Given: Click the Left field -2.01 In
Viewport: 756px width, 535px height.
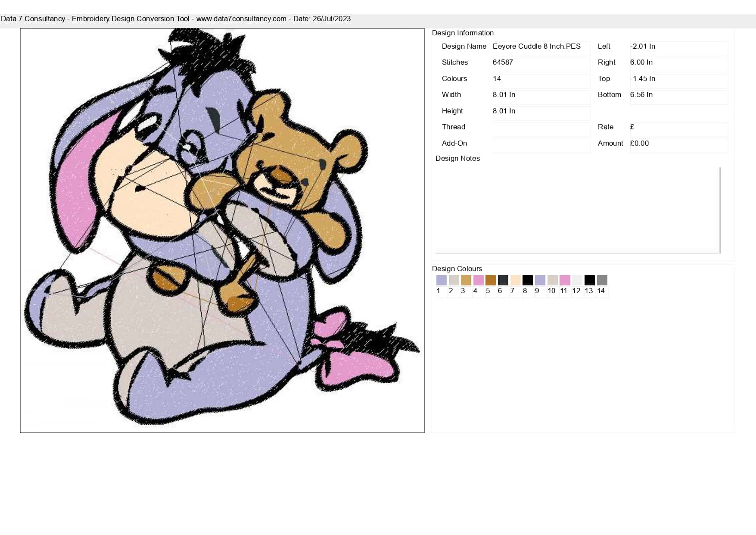Looking at the screenshot, I should [679, 48].
